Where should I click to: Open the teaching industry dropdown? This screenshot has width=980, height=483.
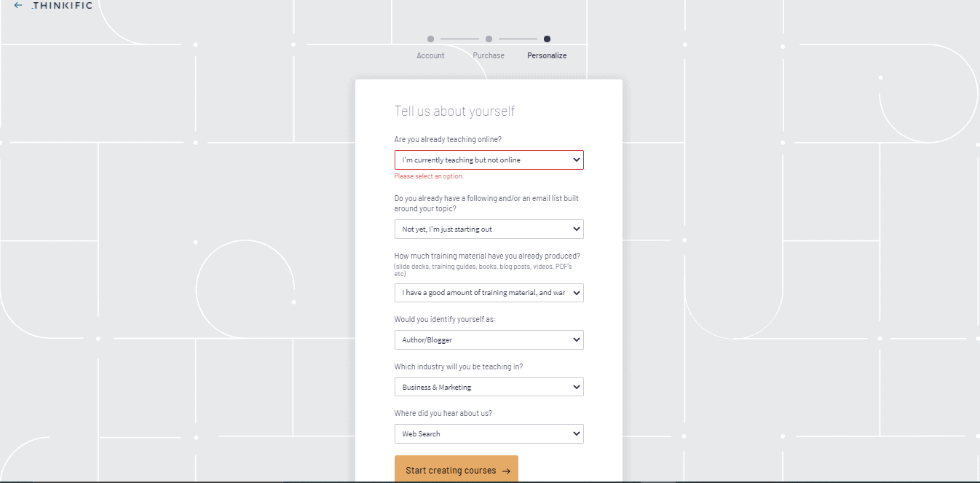tap(489, 387)
